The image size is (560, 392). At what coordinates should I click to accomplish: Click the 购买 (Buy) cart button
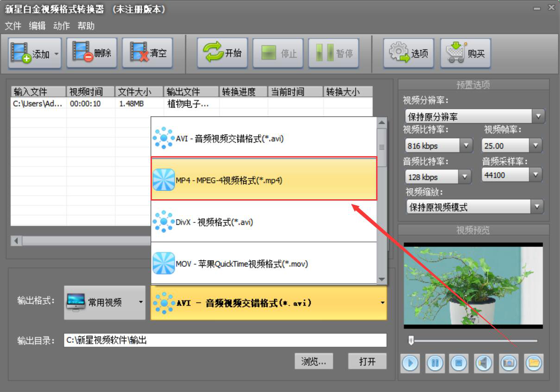(x=466, y=53)
